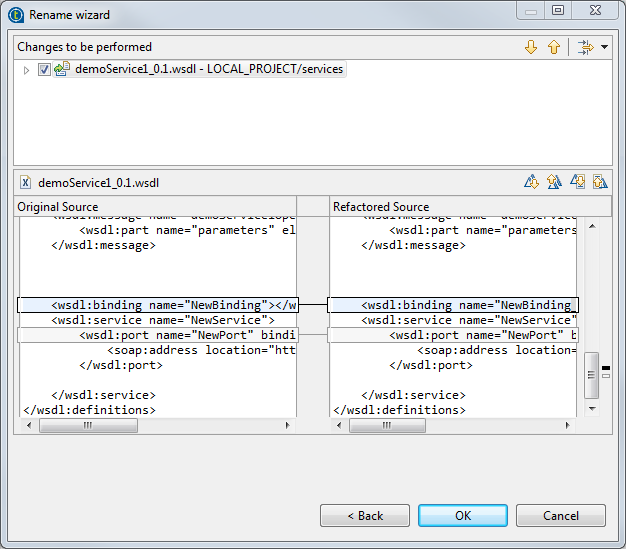Click the XML file icon beside demoService1_0.1.wsdl
Viewport: 626px width, 549px height.
pyautogui.click(x=26, y=183)
